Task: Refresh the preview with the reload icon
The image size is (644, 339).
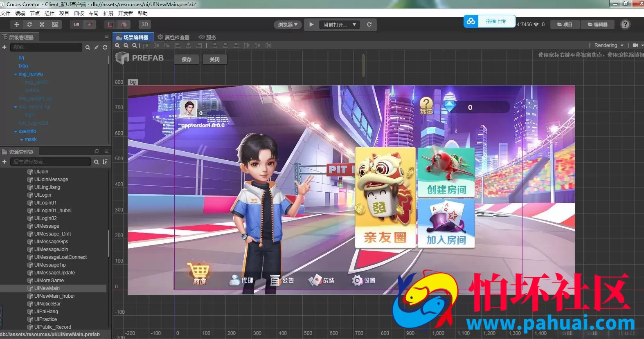Action: click(x=369, y=25)
